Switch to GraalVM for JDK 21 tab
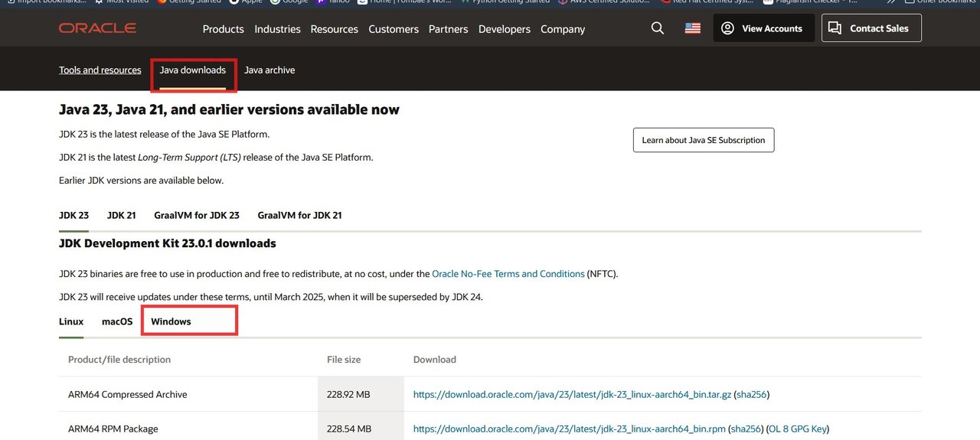This screenshot has height=440, width=980. tap(299, 215)
